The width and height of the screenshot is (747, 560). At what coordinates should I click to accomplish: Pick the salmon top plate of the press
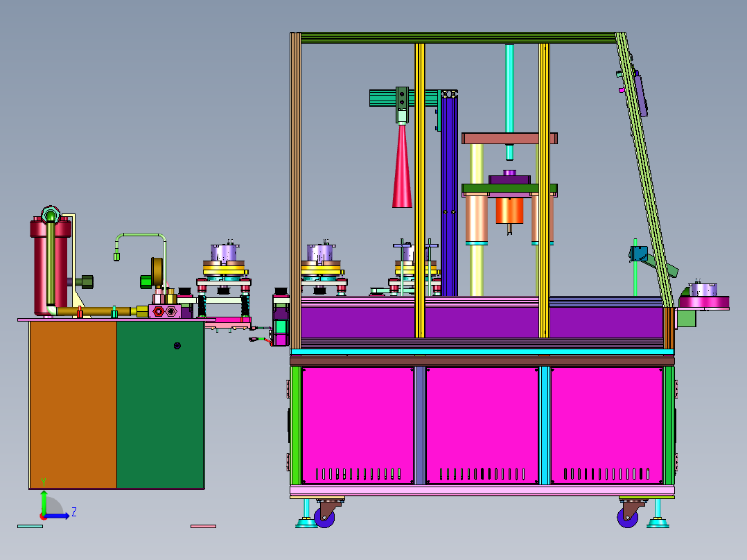(x=509, y=138)
